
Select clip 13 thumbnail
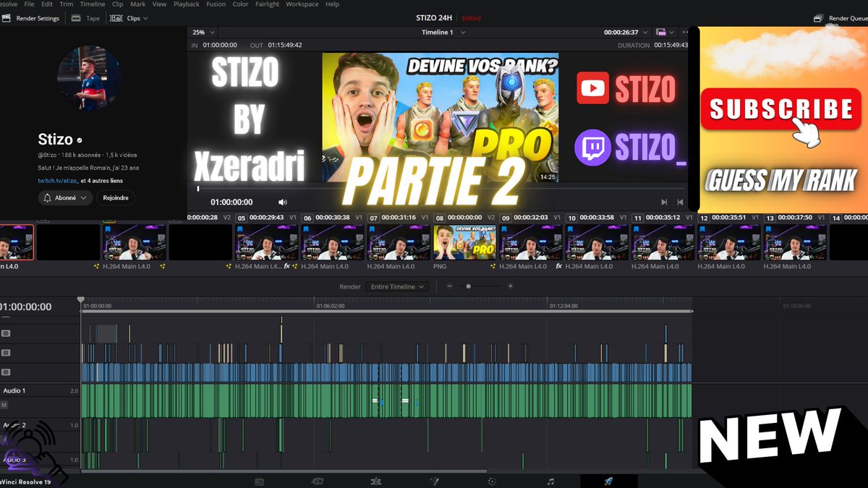click(x=795, y=242)
